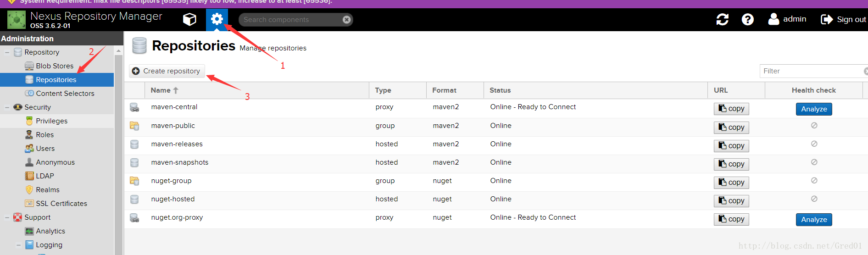868x255 pixels.
Task: Open the maven-public repository row
Action: [496, 127]
